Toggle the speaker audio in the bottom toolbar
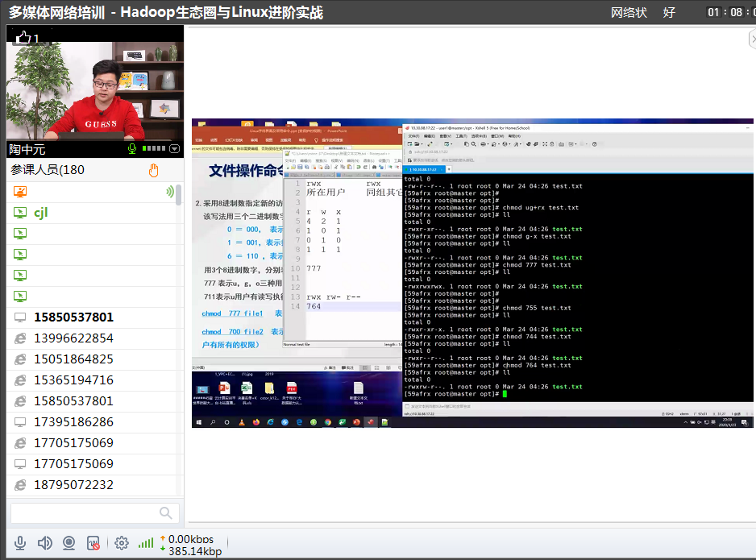Image resolution: width=756 pixels, height=560 pixels. pyautogui.click(x=45, y=543)
